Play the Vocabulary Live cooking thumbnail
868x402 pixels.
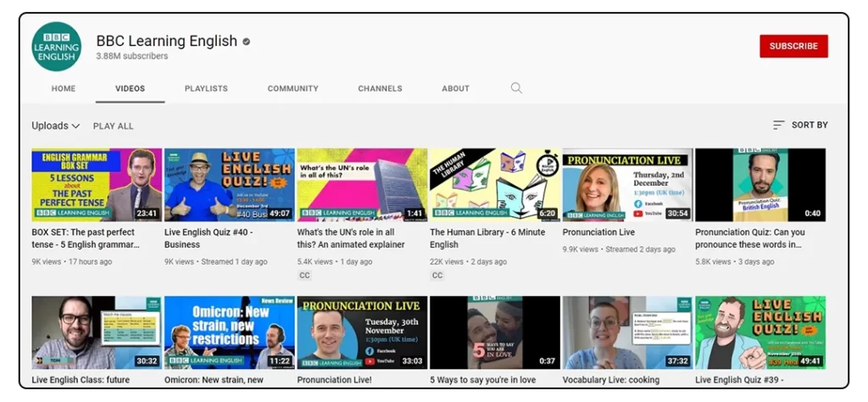[628, 332]
